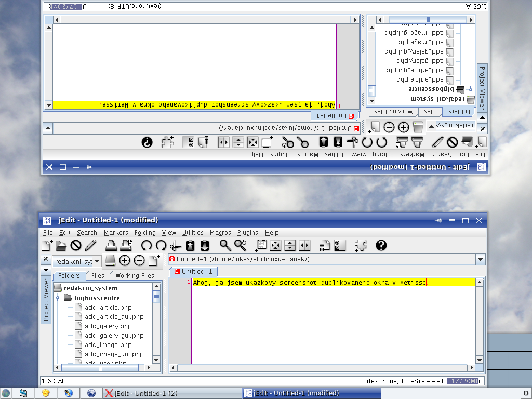Open buffer switcher dropdown arrow in lower jEdit
Screen dimensions: 532x399
point(481,259)
